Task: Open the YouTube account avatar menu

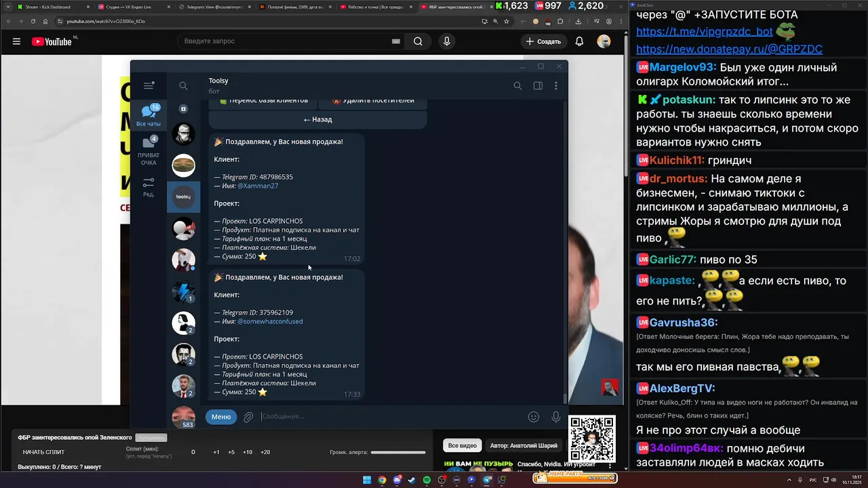Action: coord(604,41)
